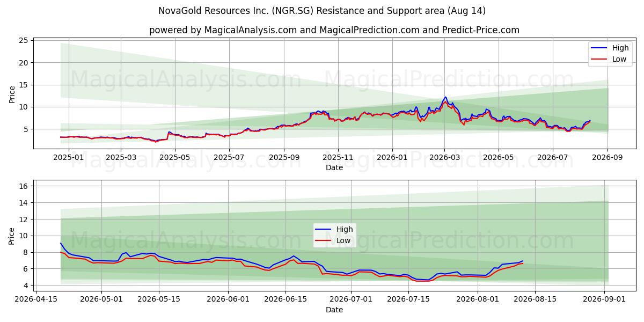
Task: Click the '2026-07-15' tick label on bottom chart
Action: (409, 300)
